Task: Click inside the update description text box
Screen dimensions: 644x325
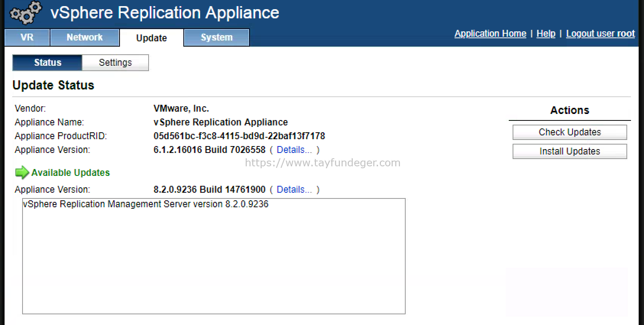Action: coord(214,256)
